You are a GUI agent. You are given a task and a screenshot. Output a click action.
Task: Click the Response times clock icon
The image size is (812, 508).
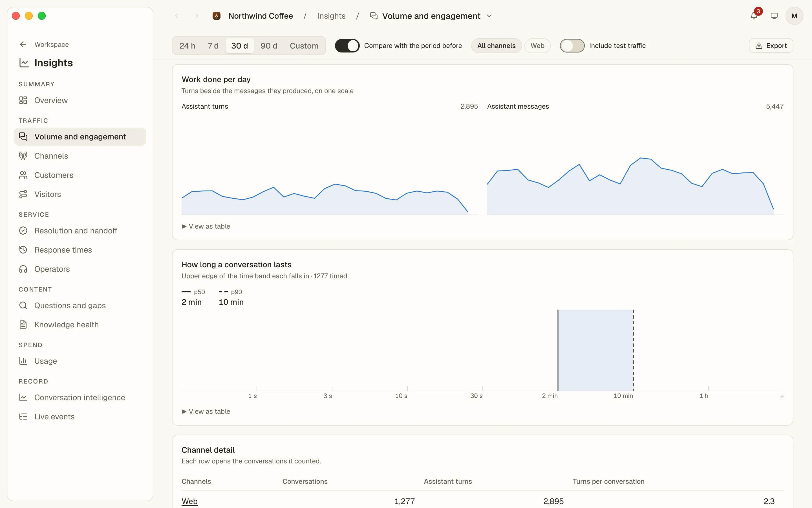(x=23, y=250)
